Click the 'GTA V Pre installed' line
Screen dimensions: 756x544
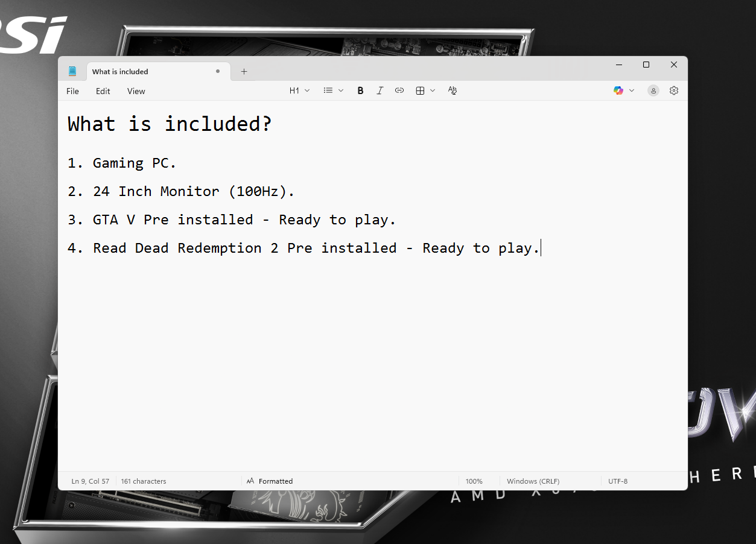click(232, 220)
